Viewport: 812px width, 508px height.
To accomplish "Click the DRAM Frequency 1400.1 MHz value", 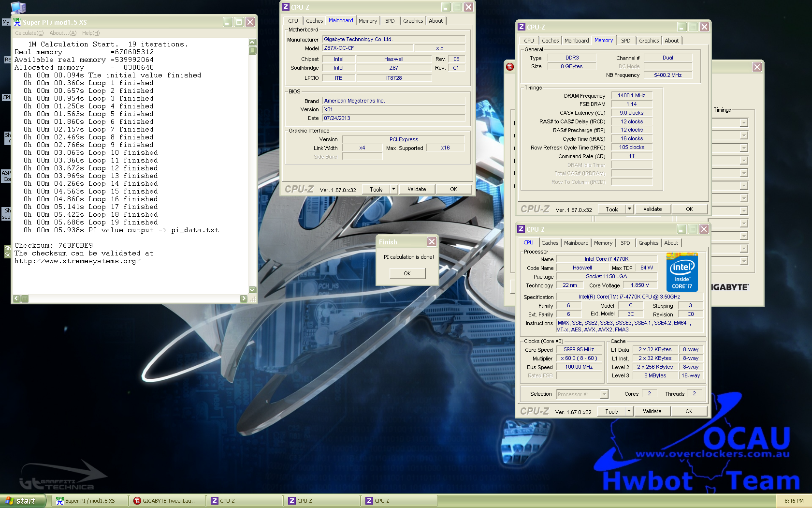I will [631, 95].
